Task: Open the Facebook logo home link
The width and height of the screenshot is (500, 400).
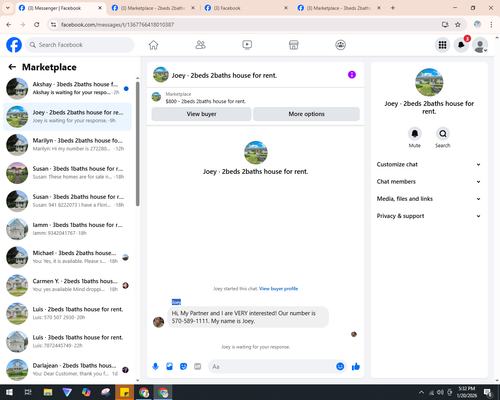Action: click(x=14, y=45)
